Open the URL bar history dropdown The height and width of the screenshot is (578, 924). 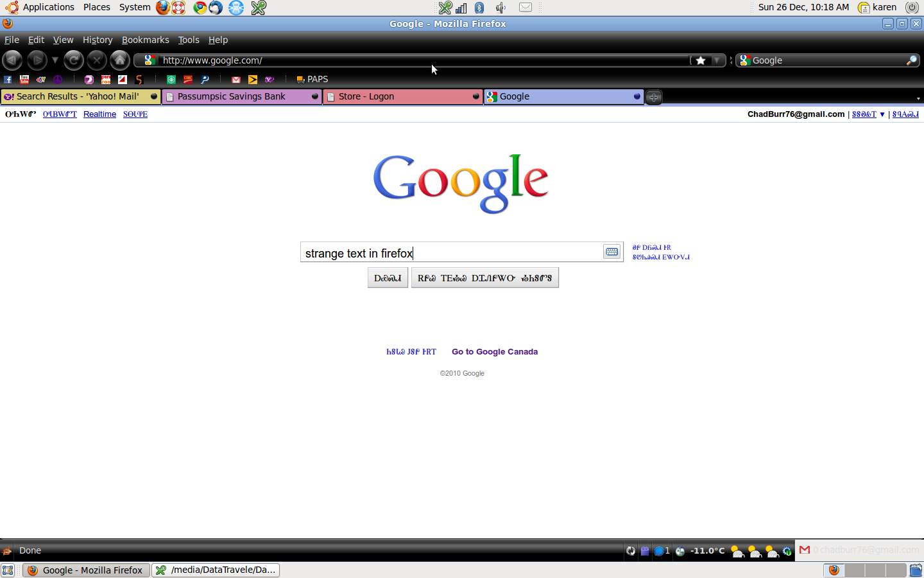coord(717,60)
